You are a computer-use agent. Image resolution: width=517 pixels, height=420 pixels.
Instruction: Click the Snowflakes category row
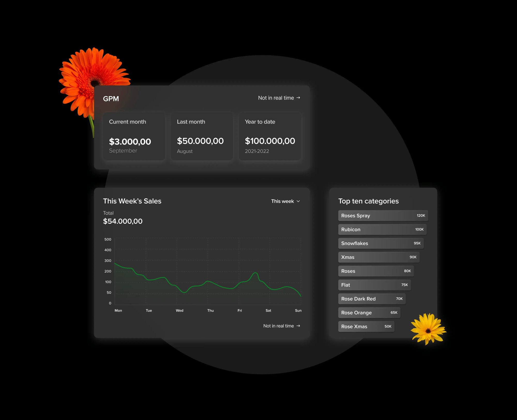pos(381,243)
